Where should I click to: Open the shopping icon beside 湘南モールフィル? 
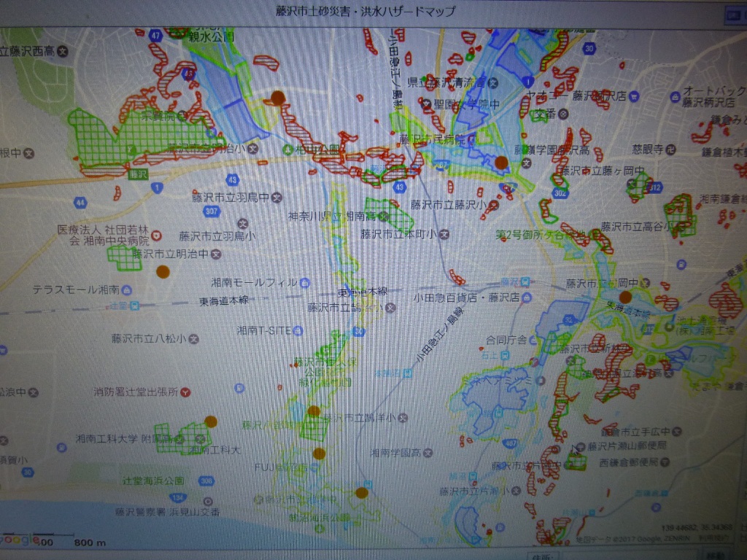click(305, 282)
